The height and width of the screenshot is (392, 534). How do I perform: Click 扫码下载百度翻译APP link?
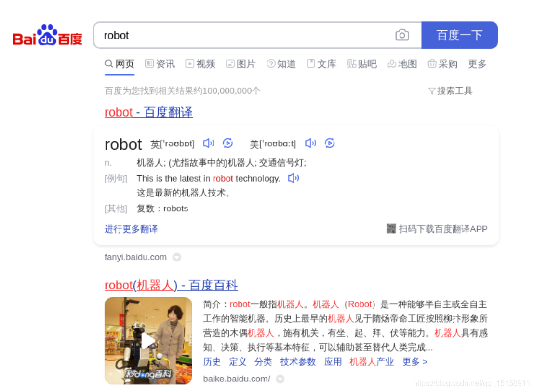coord(443,229)
